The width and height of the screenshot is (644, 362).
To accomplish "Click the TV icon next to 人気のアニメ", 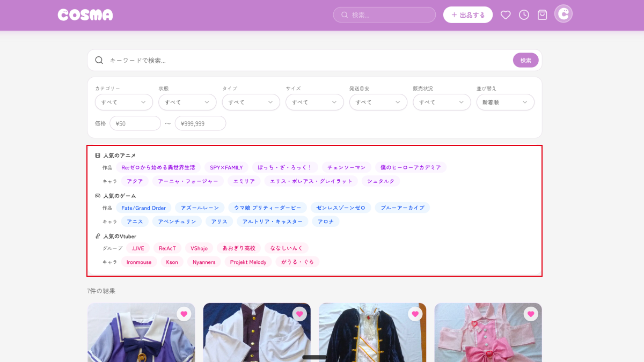I will [x=97, y=155].
